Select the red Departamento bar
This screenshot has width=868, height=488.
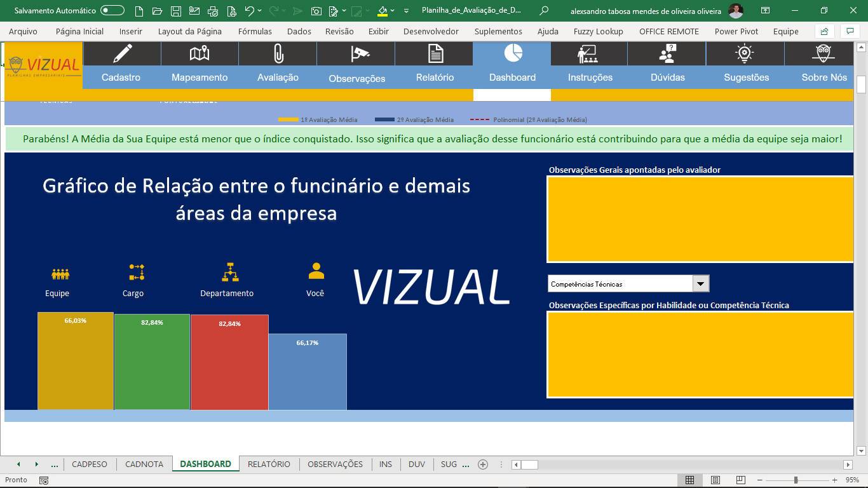coord(229,362)
